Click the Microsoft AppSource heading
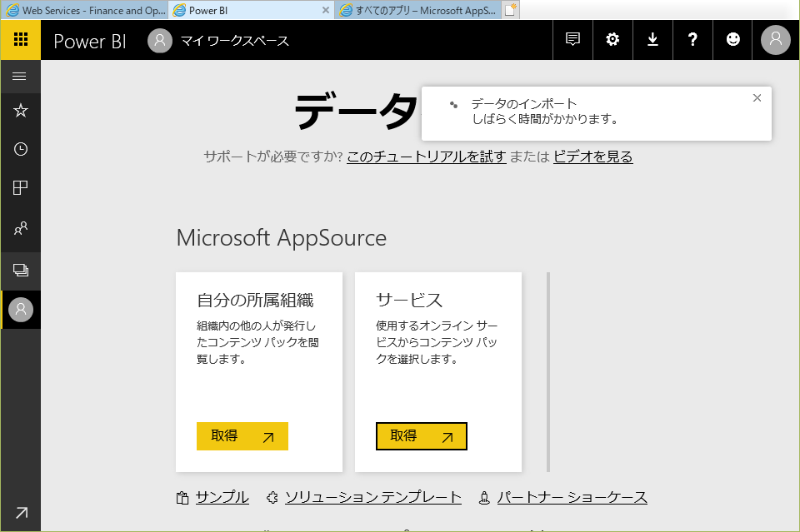 (282, 238)
